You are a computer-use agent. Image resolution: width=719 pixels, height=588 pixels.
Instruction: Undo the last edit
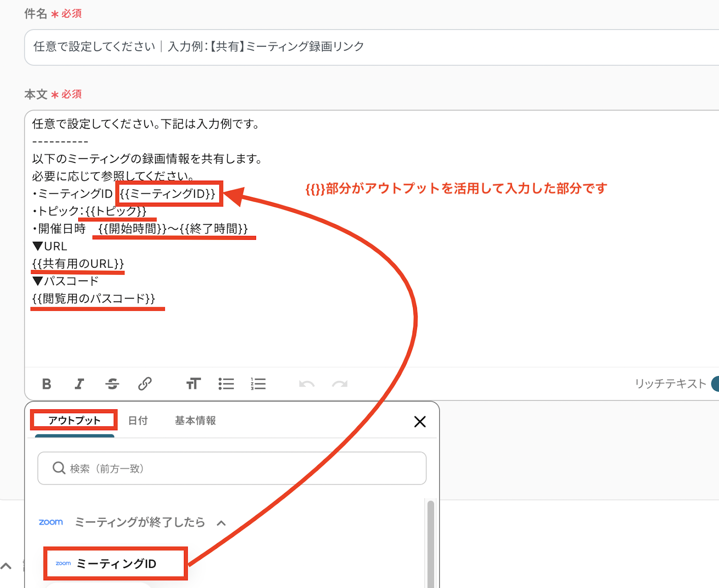pos(307,384)
